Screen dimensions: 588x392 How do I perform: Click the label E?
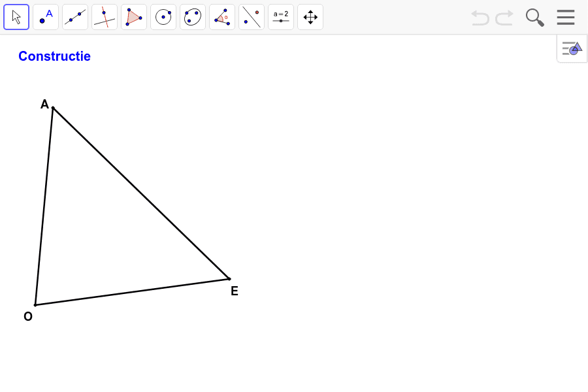(x=235, y=291)
